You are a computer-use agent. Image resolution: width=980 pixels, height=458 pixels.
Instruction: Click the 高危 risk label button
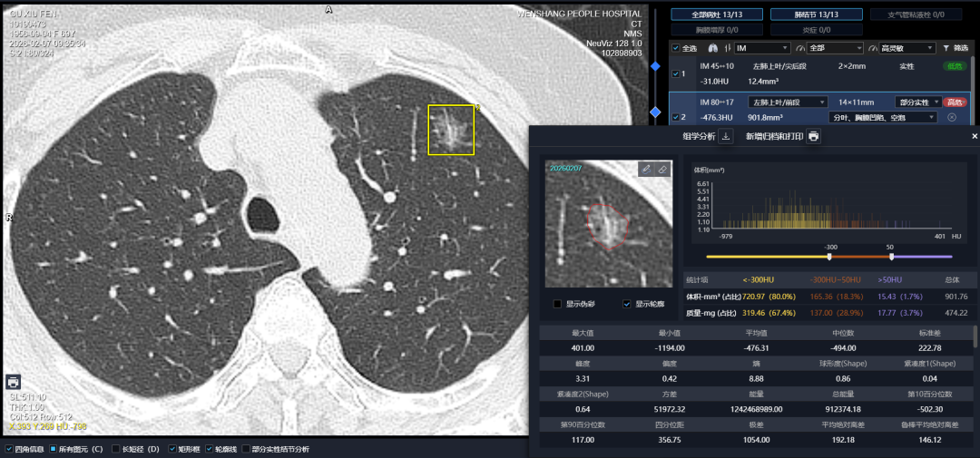point(954,102)
